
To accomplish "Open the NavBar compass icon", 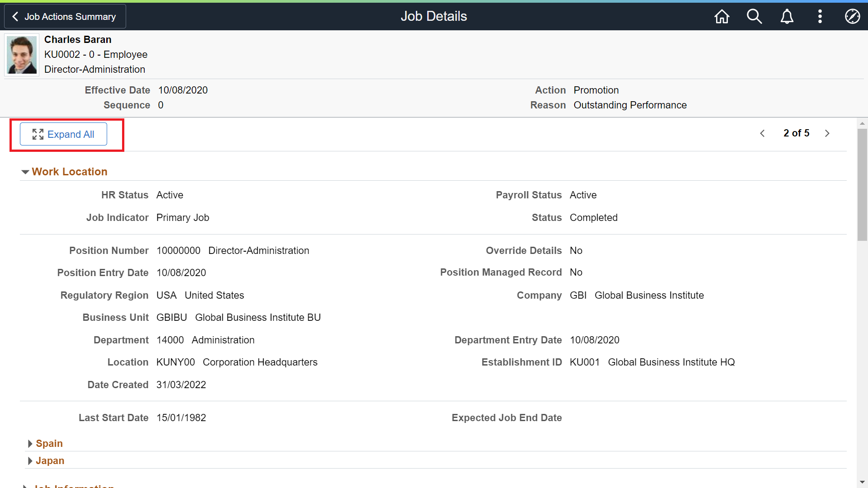I will [x=852, y=17].
